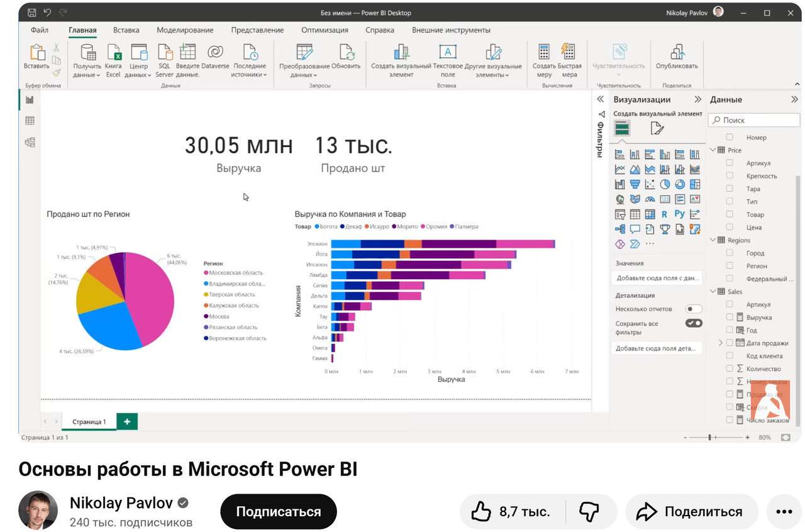The height and width of the screenshot is (532, 805).
Task: Click the Excel workbook (Книга Excel) icon
Action: pos(113,52)
